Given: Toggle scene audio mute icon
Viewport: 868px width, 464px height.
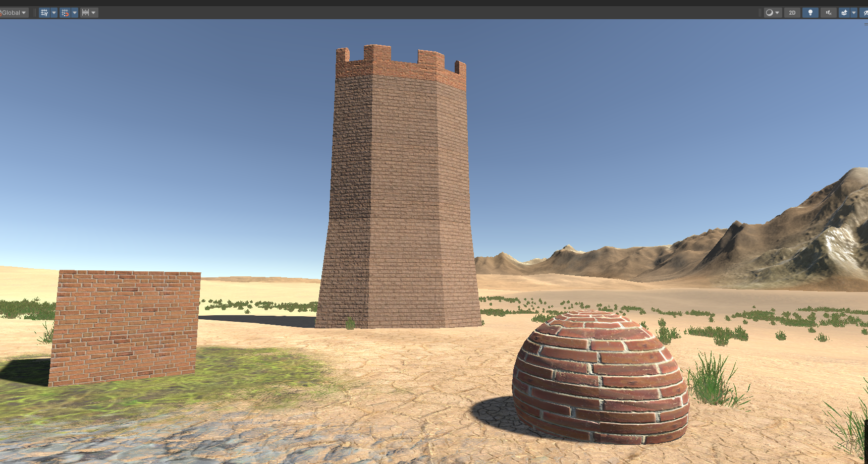Looking at the screenshot, I should click(x=828, y=13).
